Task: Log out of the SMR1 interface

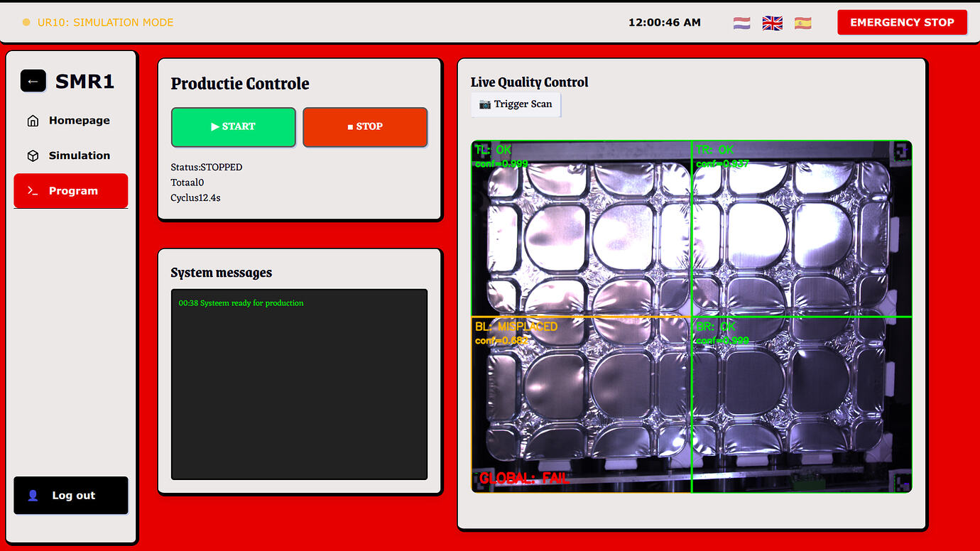Action: 71,496
